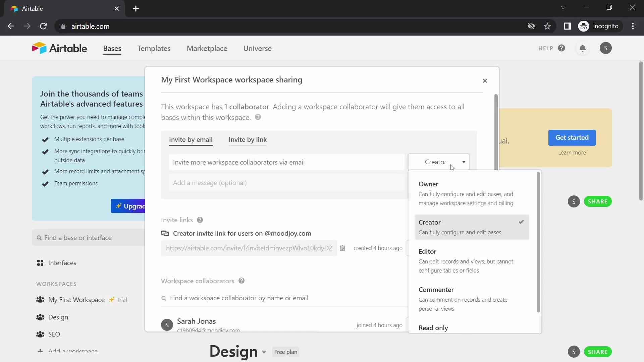Click the Get started button
The width and height of the screenshot is (644, 362).
[x=572, y=137]
